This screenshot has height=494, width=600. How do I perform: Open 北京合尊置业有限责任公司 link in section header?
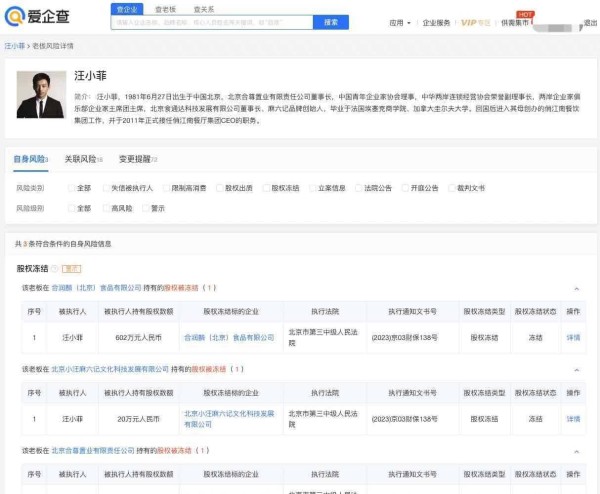(x=93, y=451)
